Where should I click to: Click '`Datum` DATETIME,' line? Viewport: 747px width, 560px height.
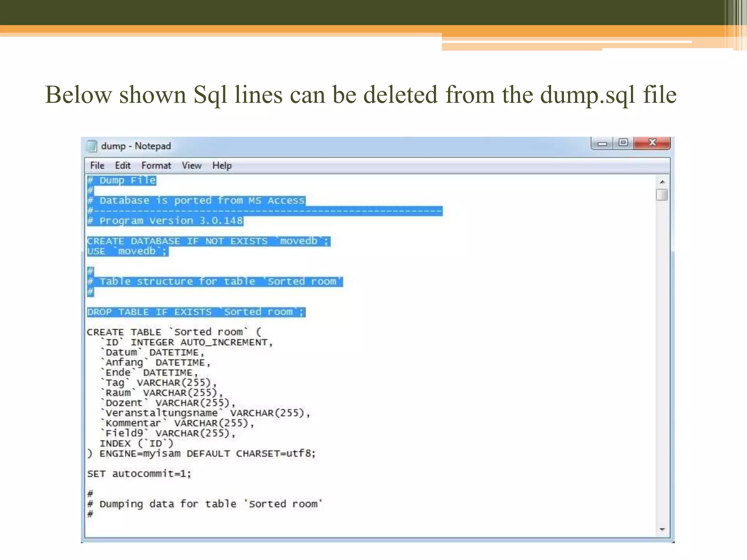click(152, 353)
